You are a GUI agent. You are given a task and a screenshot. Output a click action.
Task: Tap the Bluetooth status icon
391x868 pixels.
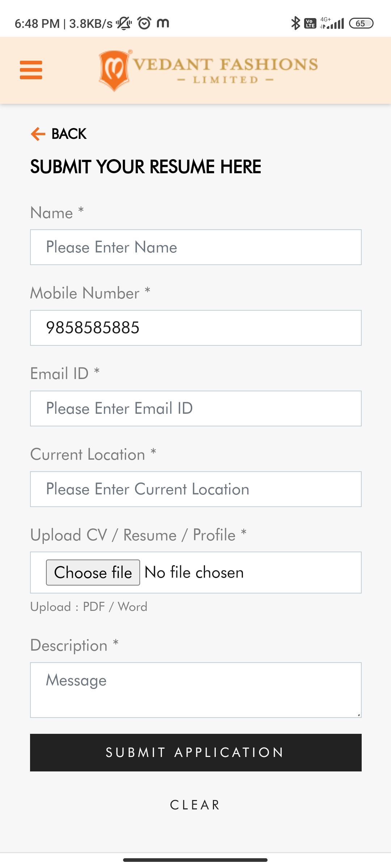[296, 23]
